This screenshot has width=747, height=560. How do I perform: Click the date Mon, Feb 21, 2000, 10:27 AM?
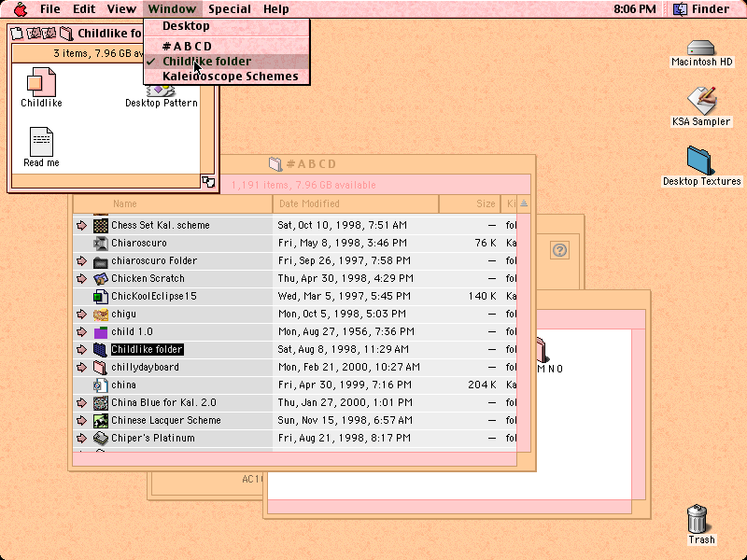(x=348, y=367)
